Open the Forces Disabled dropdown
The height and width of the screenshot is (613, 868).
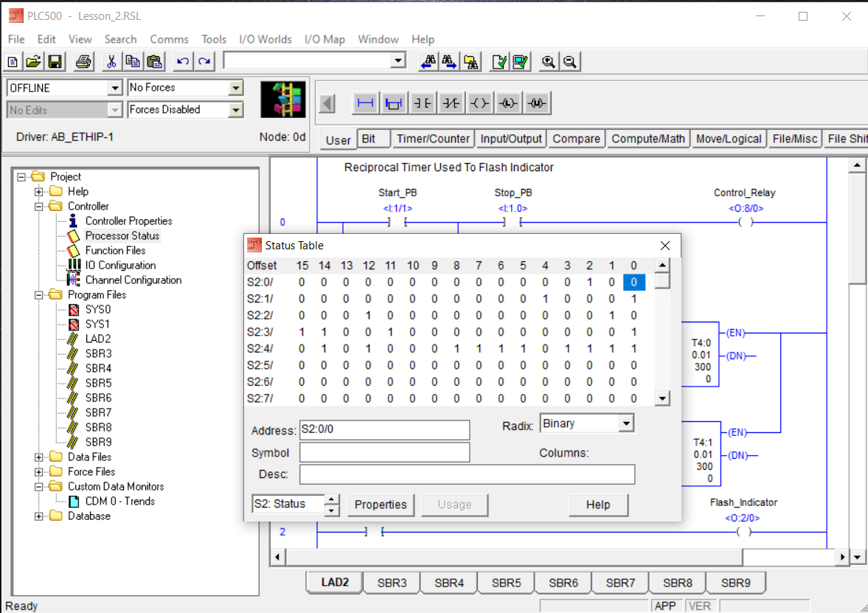coord(236,110)
